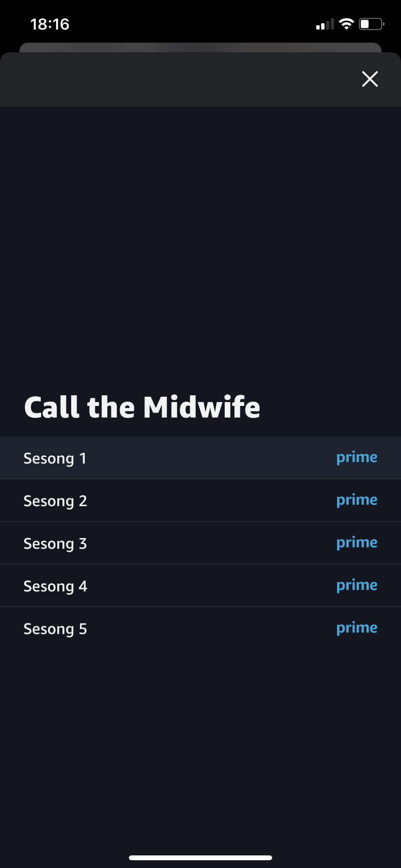Select Sesong 1 from the list
Viewport: 401px width, 868px height.
point(200,458)
